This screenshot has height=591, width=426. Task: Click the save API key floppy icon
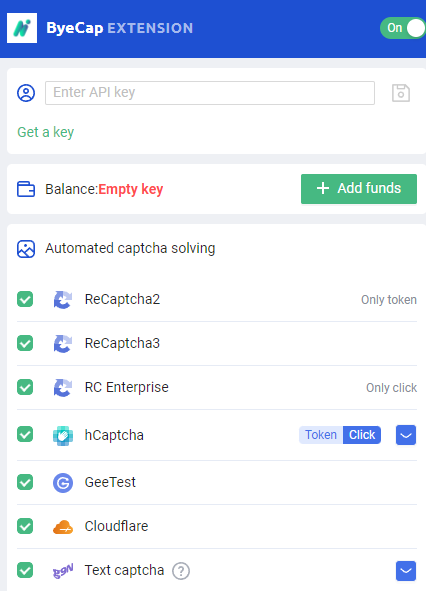pos(401,93)
